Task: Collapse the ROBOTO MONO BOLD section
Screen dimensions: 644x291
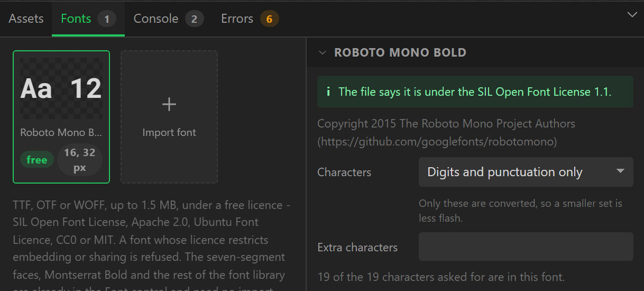Action: coord(323,52)
